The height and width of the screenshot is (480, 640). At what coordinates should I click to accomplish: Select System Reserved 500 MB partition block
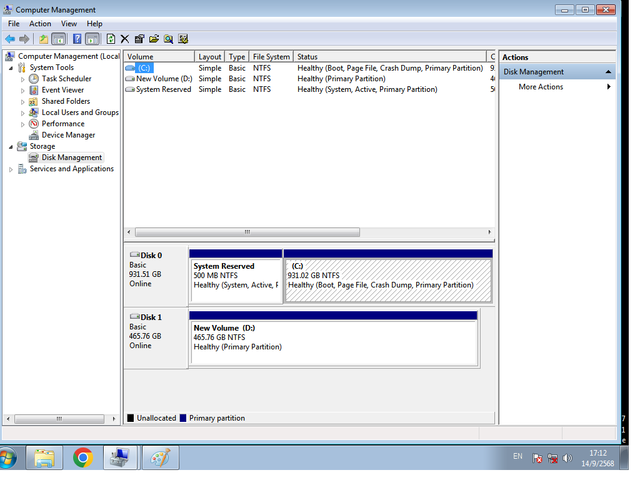236,277
